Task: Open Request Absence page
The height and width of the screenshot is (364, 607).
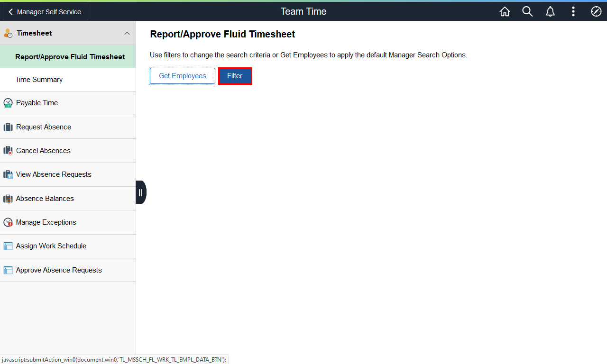Action: (44, 127)
